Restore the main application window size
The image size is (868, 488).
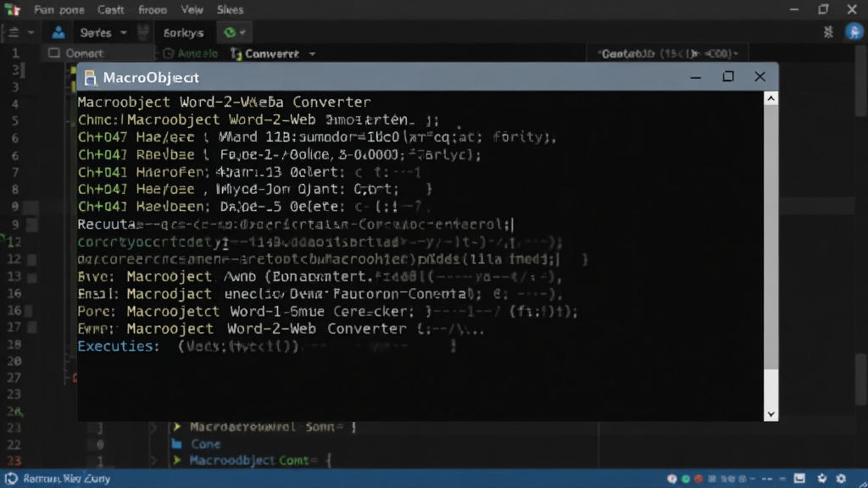(x=824, y=9)
